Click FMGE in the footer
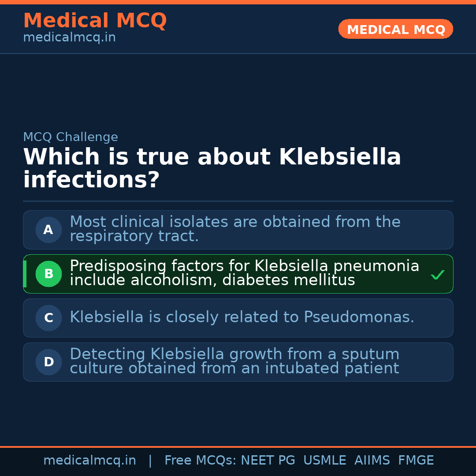Viewport: 476px width, 476px height. tap(416, 461)
